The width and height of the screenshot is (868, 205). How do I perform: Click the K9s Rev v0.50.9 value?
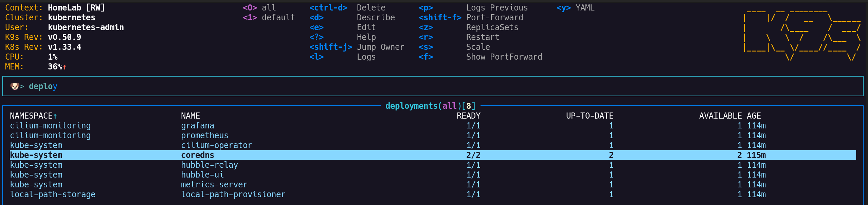(x=65, y=37)
